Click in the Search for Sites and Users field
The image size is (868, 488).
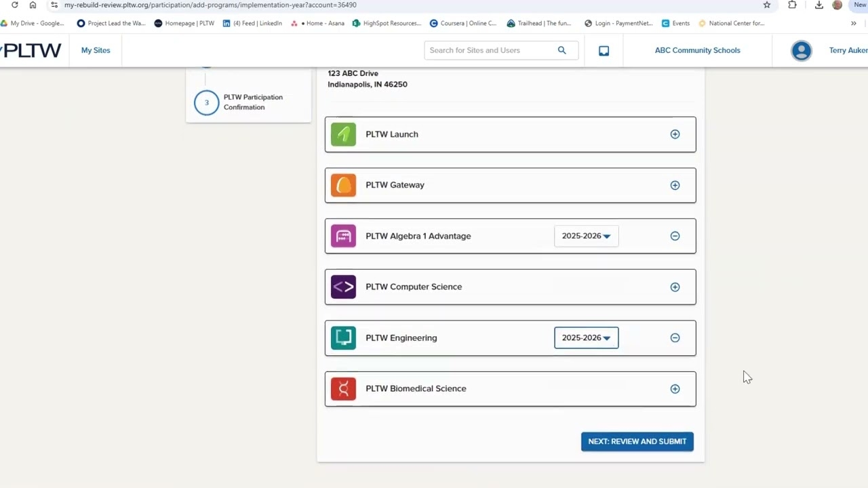488,50
